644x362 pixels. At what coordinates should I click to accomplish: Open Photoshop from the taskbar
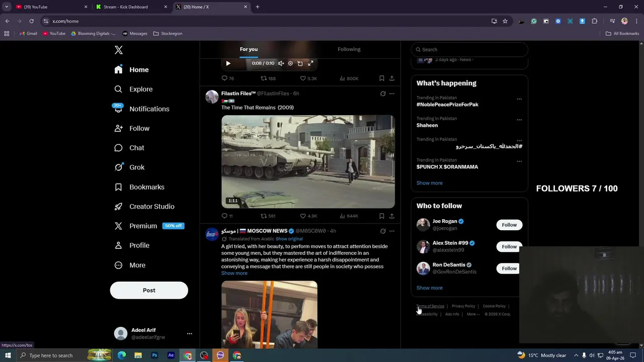(154, 355)
